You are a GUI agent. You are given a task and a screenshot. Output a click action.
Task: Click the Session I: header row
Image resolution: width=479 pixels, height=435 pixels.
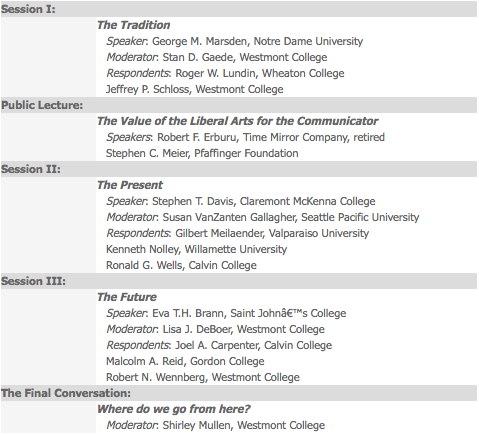(x=239, y=9)
